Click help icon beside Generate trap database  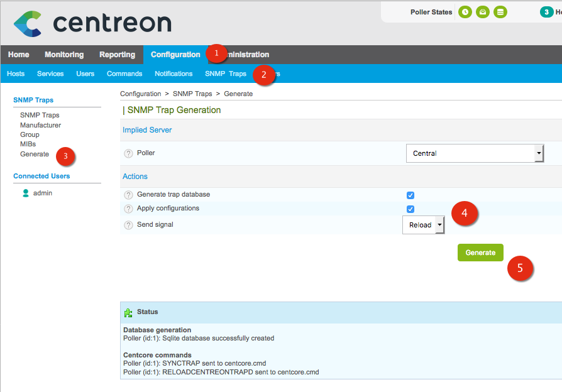128,195
